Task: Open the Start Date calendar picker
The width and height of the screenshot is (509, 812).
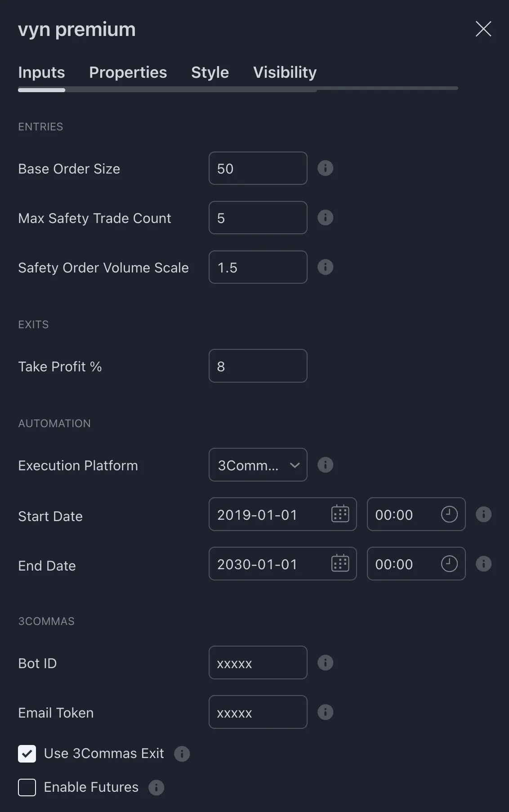Action: 339,514
